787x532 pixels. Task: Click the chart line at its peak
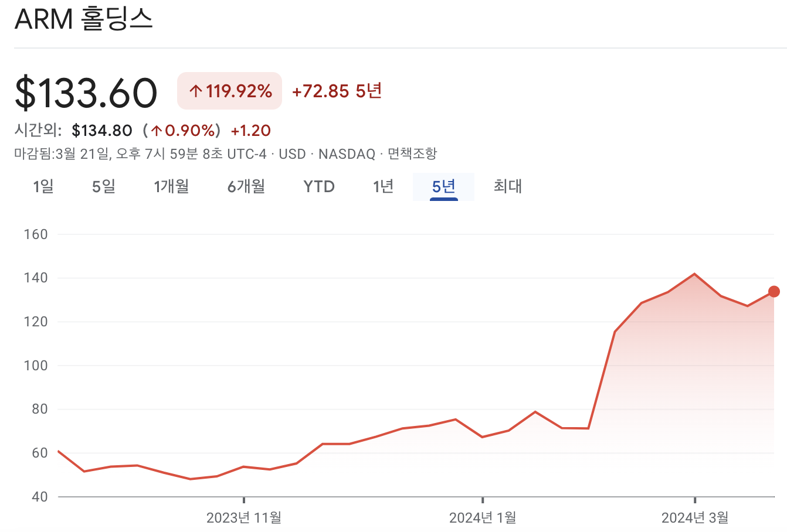pos(693,273)
